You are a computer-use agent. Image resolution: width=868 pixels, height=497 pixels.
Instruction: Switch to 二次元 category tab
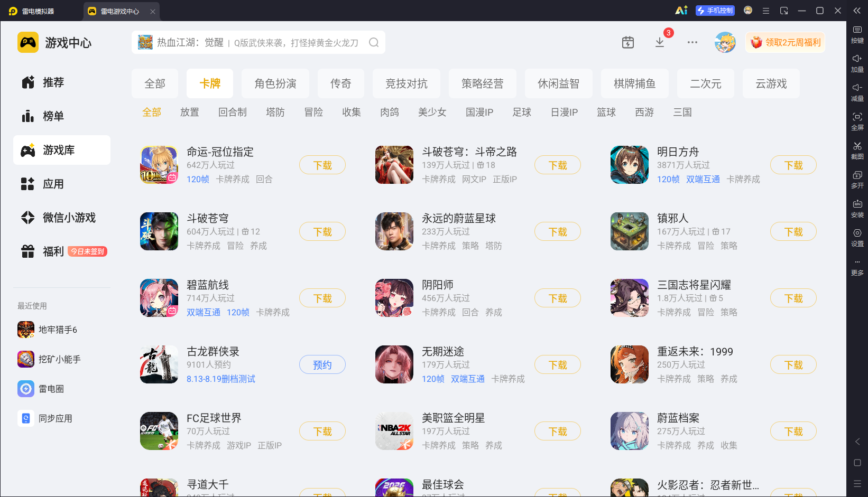[x=706, y=83]
